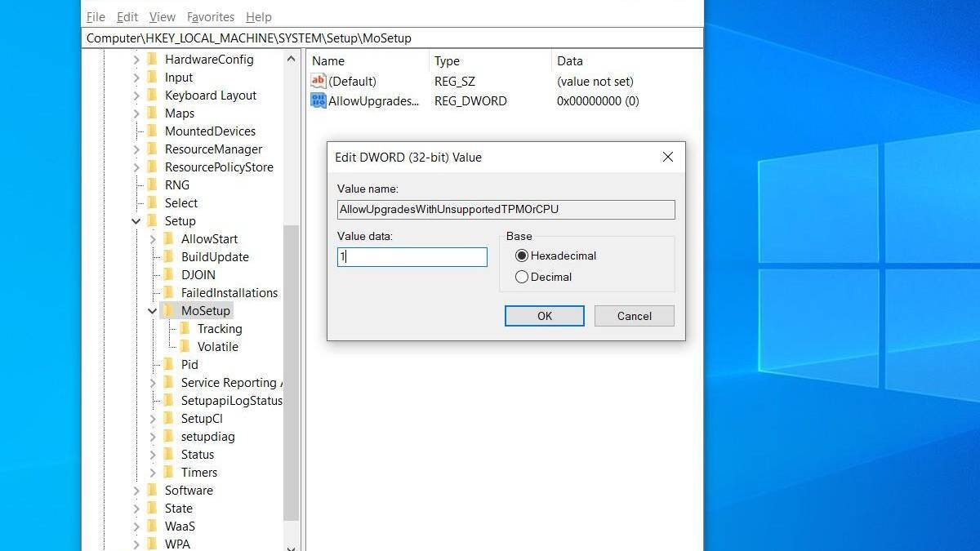
Task: Click the Value data input field
Action: coord(412,256)
